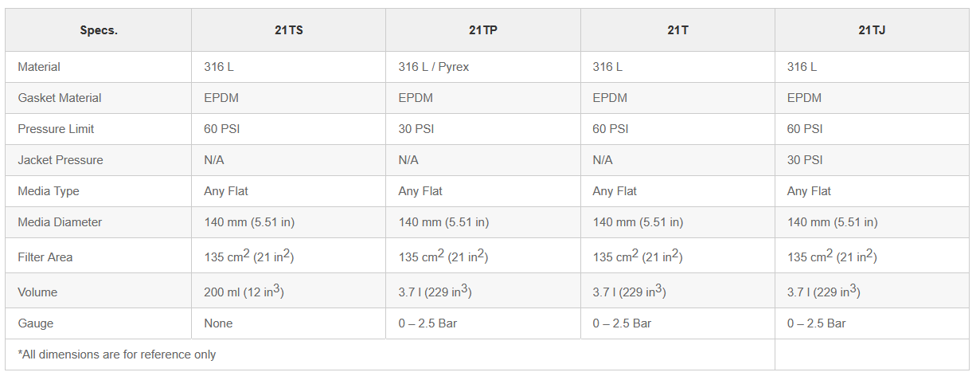Click the Specs. column header
Viewport: 980px width, 380px height.
point(99,30)
